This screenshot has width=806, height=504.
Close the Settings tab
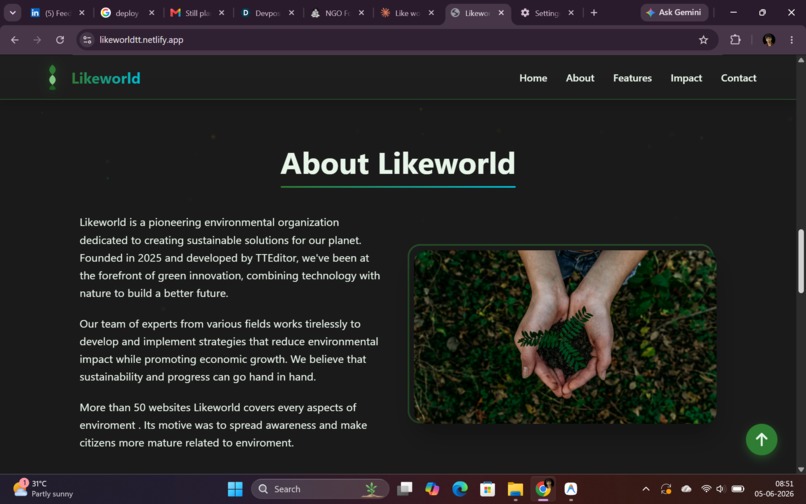pyautogui.click(x=571, y=13)
